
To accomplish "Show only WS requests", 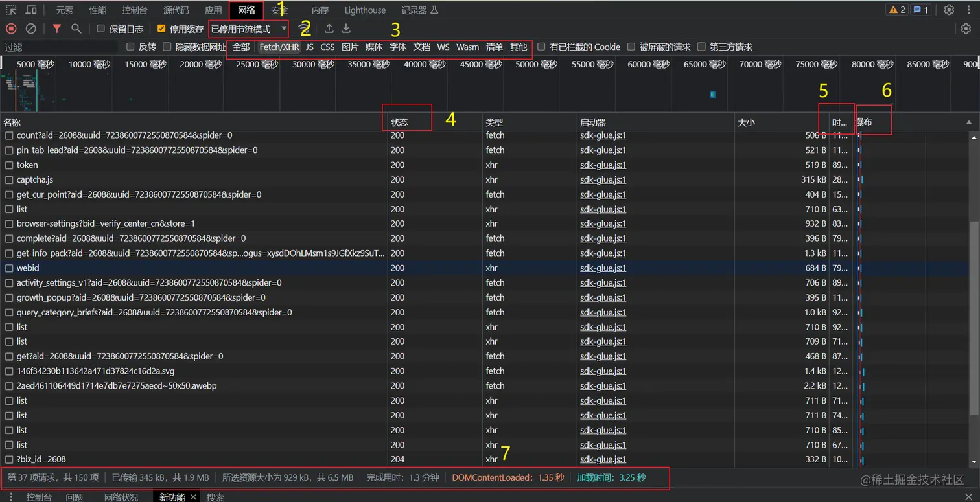I will click(443, 47).
